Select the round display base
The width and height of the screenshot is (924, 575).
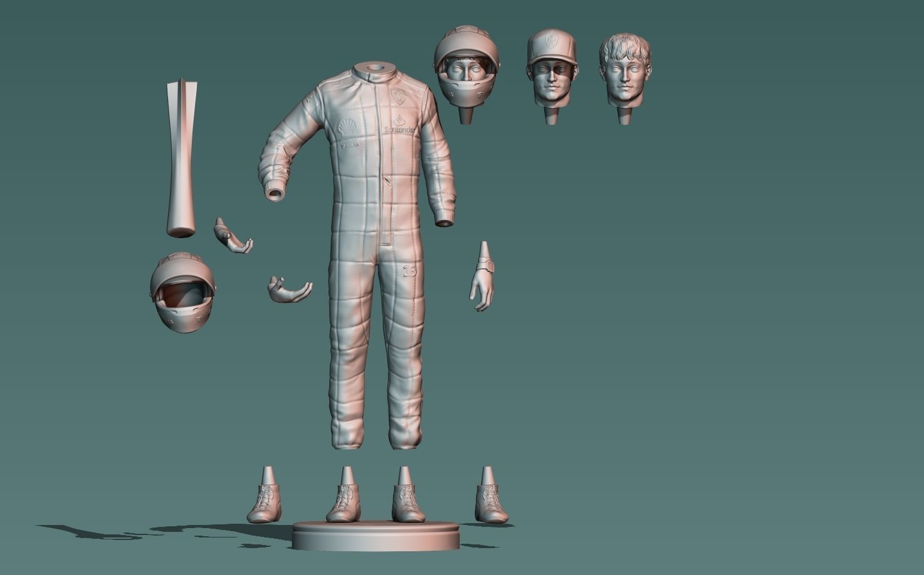[x=376, y=536]
